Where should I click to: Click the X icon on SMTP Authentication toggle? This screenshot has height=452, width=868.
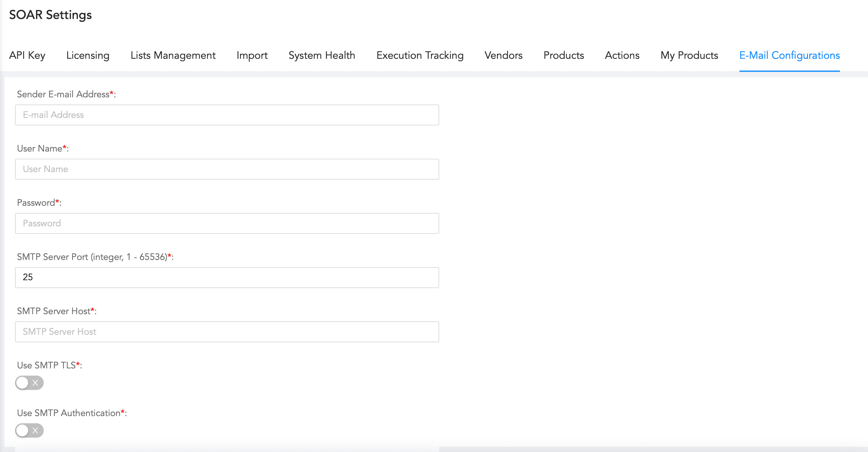(35, 430)
